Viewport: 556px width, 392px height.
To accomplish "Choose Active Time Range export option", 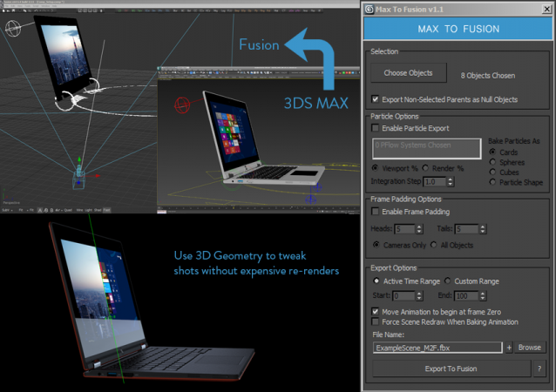I will pos(376,280).
